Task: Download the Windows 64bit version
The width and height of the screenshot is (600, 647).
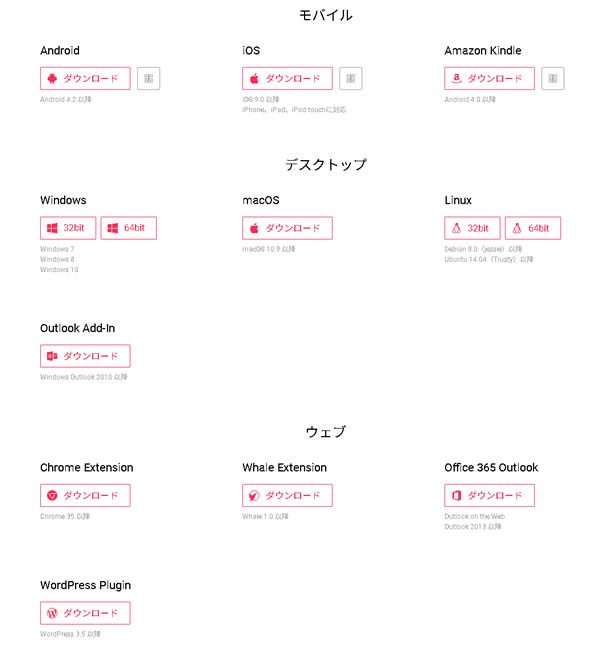Action: (128, 228)
